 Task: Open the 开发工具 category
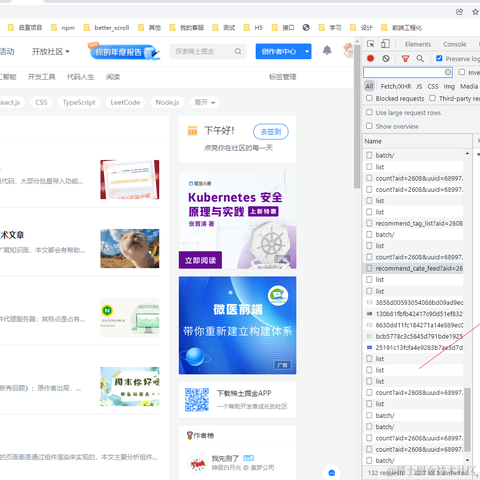(41, 77)
